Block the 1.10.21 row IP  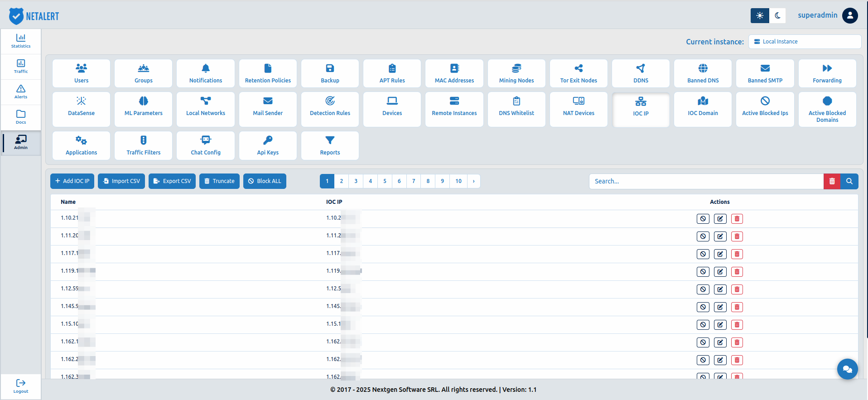pyautogui.click(x=703, y=219)
